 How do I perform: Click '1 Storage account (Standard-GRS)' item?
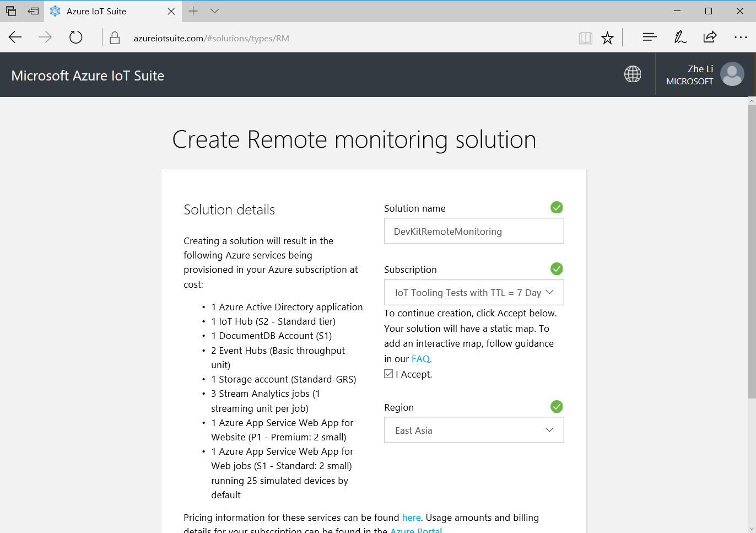coord(284,379)
